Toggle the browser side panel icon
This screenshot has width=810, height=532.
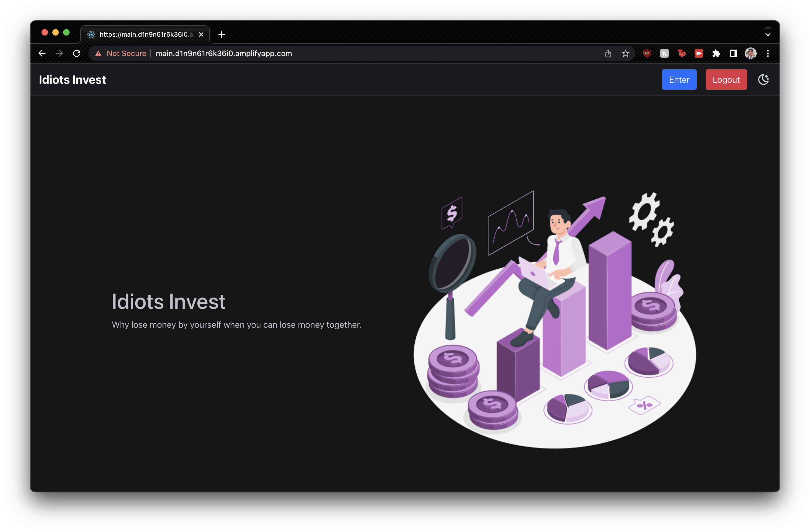coord(733,53)
